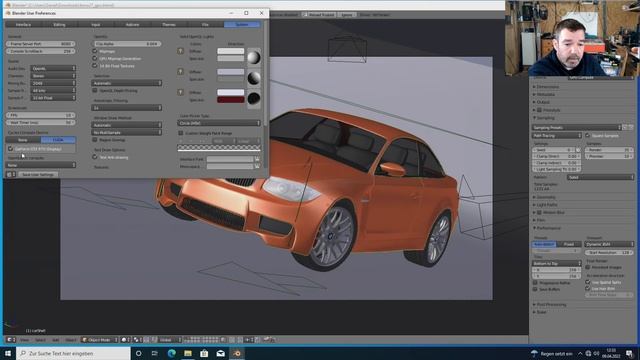Screen dimensions: 640x360
Task: Click the Blender icon in taskbar
Action: pos(237,353)
